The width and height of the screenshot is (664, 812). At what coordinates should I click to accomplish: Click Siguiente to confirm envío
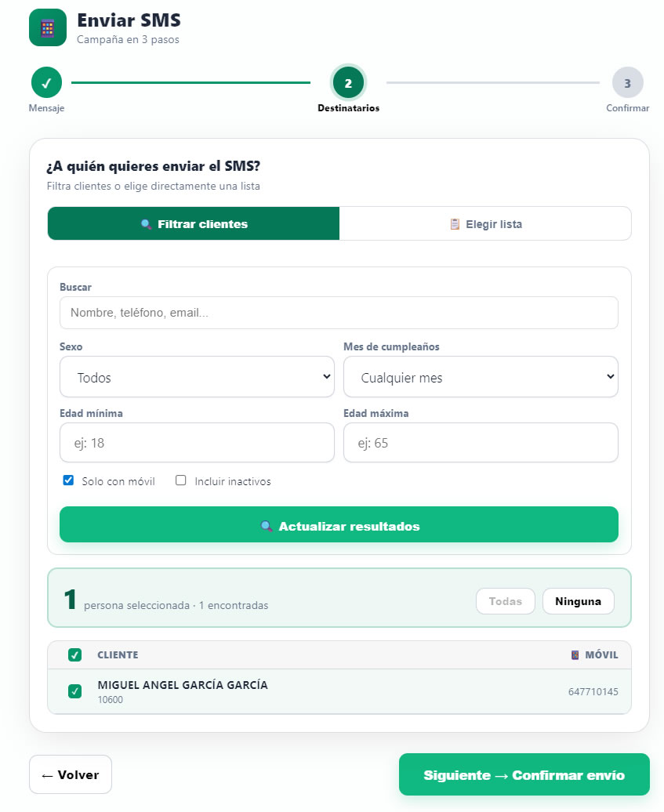pos(524,774)
